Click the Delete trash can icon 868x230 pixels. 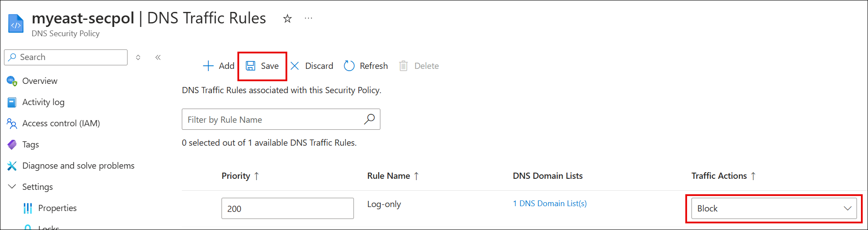403,66
